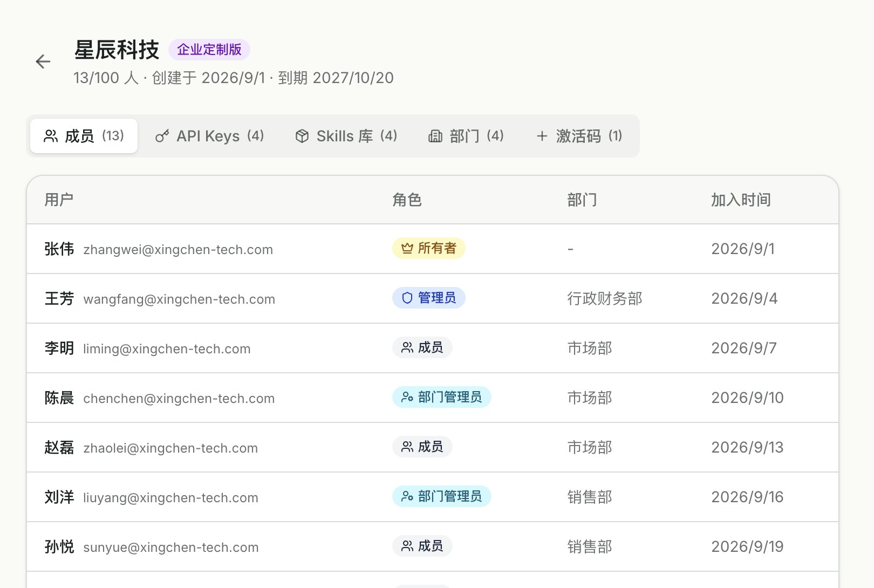Click email zhangwei@xingchen-tech.com
874x588 pixels.
coord(178,249)
